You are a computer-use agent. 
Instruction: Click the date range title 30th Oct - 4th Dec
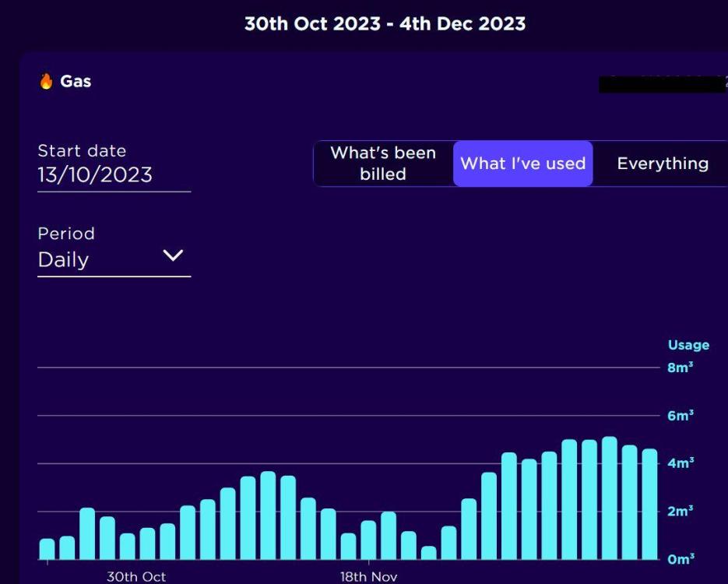385,23
